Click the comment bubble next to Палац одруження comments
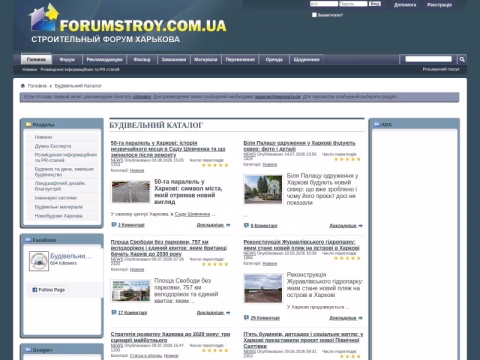Image resolution: width=480 pixels, height=360 pixels. coord(246,225)
